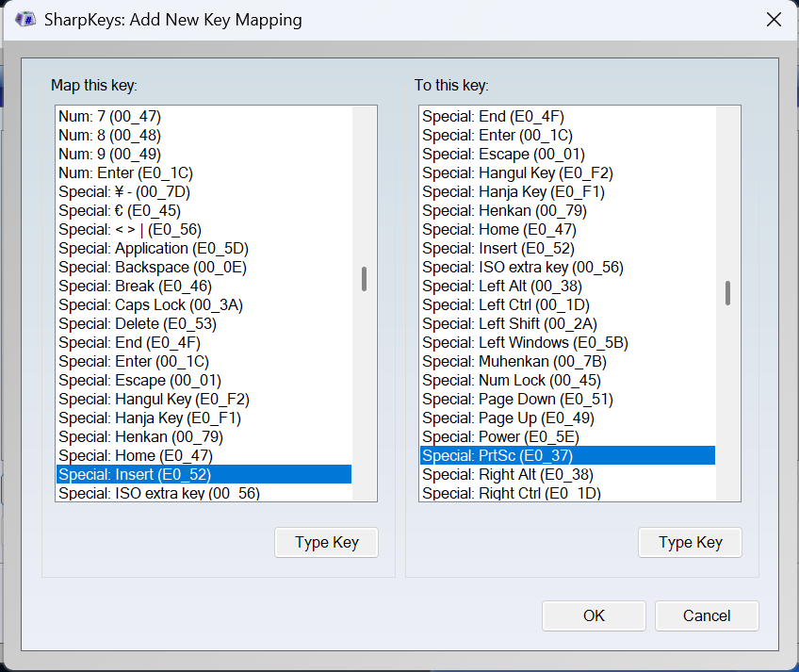Select 'Special: < > | (E0_56)' in left list
The height and width of the screenshot is (672, 799).
tap(204, 229)
